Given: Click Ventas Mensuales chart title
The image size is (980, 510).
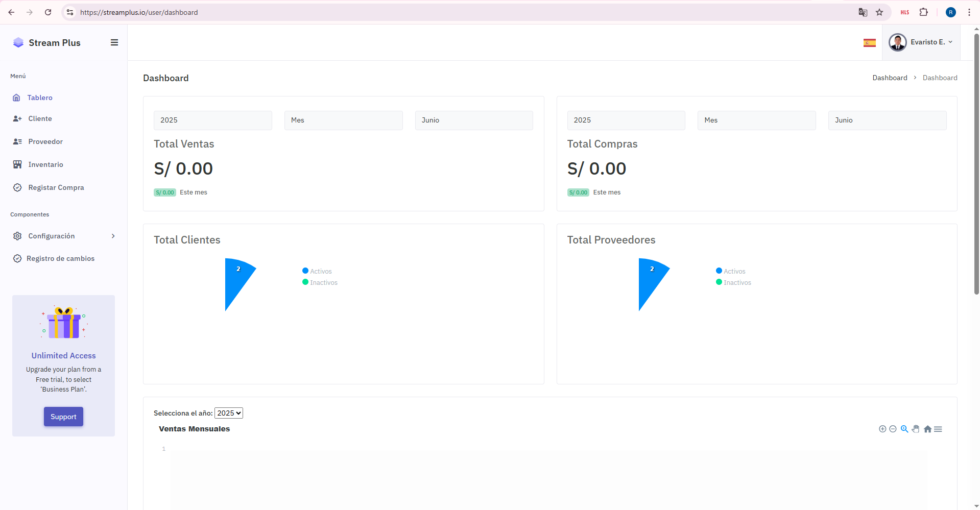Looking at the screenshot, I should tap(194, 429).
